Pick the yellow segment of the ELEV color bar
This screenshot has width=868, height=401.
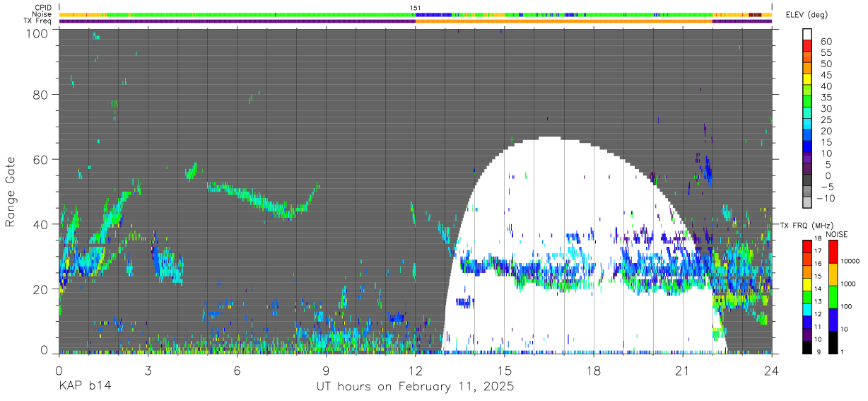pyautogui.click(x=807, y=79)
